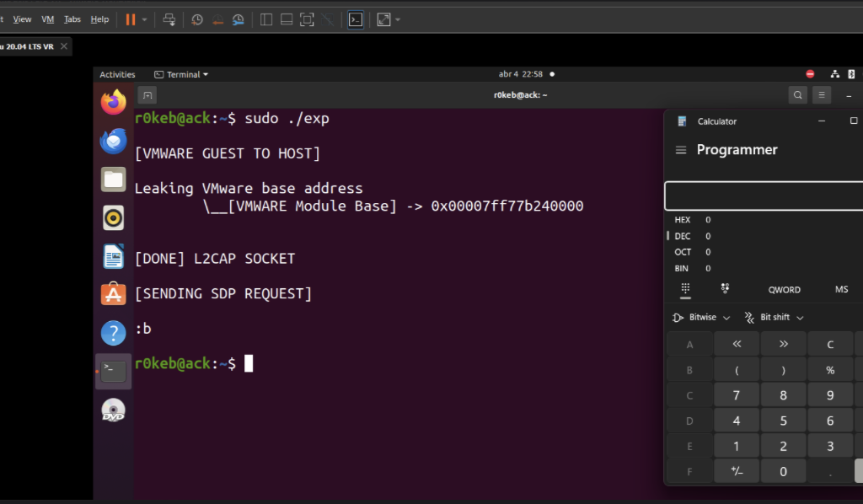Click the Send Ctrl+Alt+Del toolbar icon

pos(169,20)
